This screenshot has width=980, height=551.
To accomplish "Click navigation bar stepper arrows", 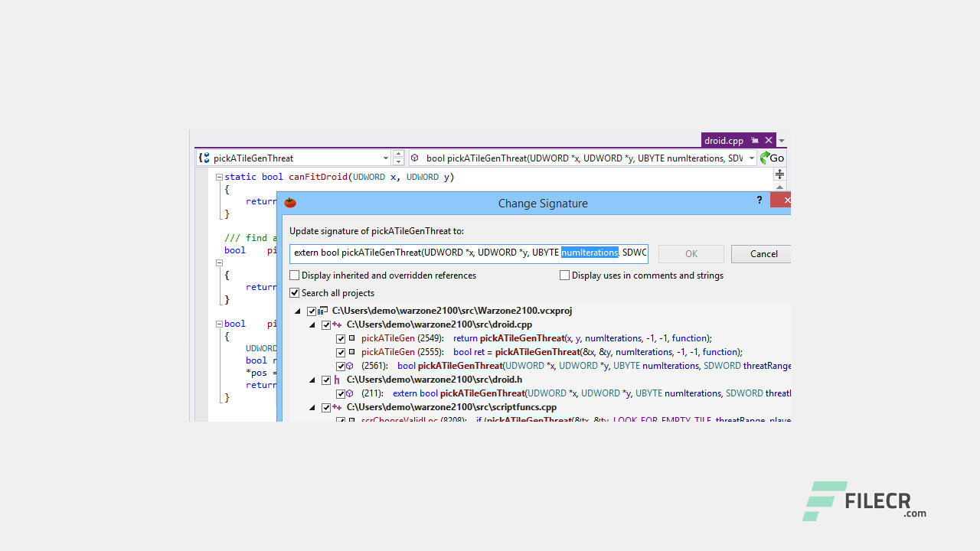I will click(x=398, y=158).
